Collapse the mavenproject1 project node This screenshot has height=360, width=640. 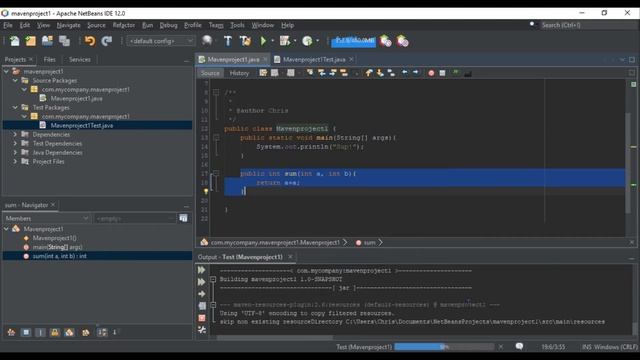tap(6, 71)
